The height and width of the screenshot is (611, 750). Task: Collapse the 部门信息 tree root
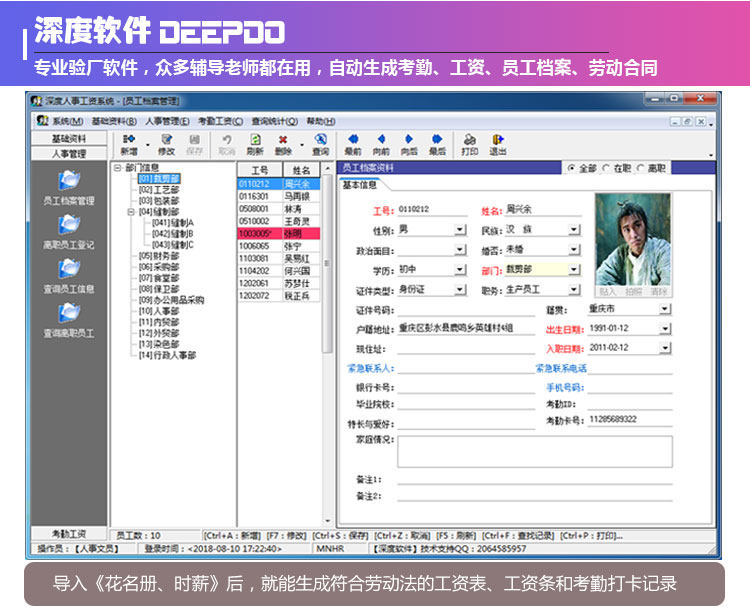(x=118, y=168)
